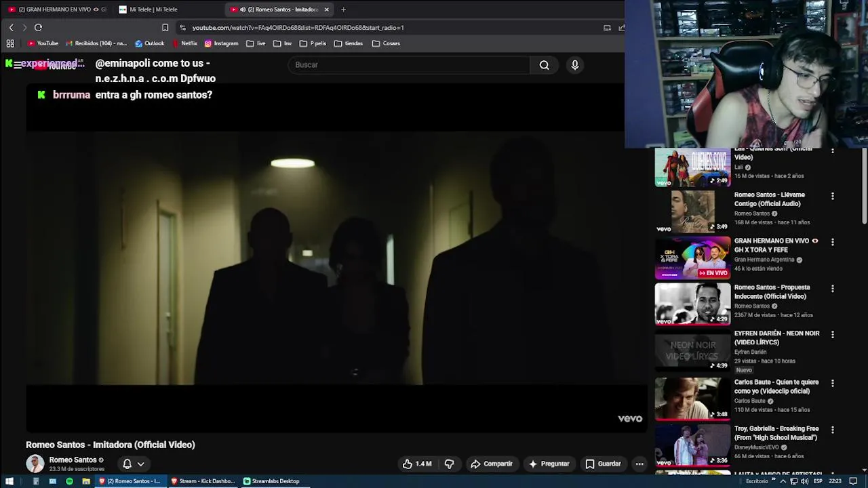The width and height of the screenshot is (868, 488).
Task: Open the 'live' bookmarks folder
Action: [256, 43]
